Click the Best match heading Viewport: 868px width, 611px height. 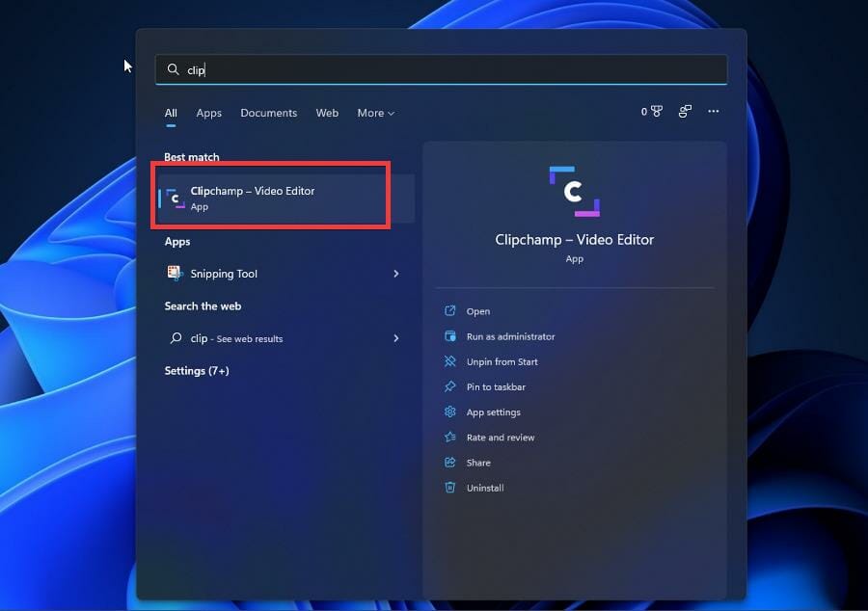[192, 157]
